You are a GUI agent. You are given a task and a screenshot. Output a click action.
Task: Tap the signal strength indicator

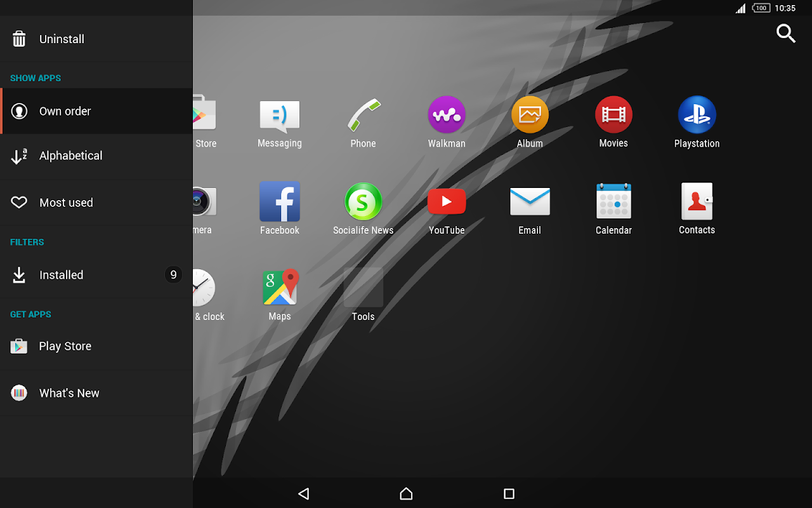[x=741, y=8]
